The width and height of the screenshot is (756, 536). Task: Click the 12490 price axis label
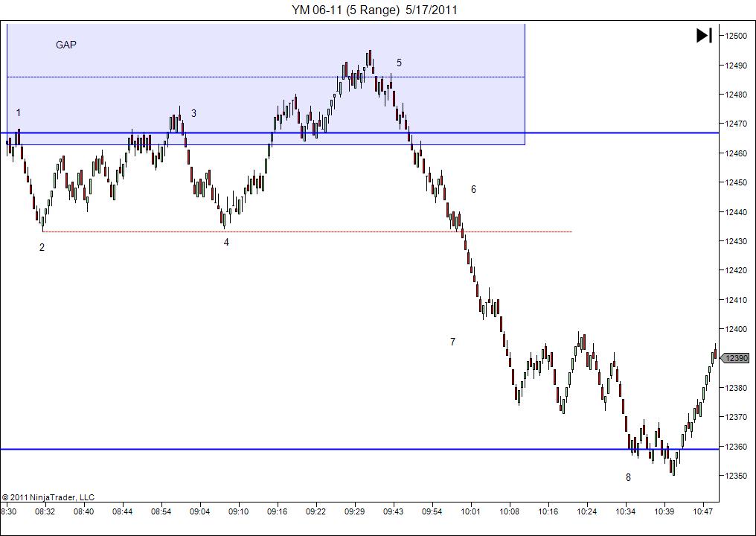click(736, 65)
